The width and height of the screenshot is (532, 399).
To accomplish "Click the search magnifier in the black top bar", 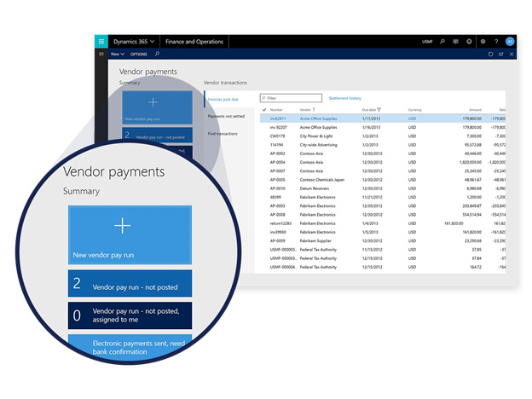I will (x=442, y=42).
